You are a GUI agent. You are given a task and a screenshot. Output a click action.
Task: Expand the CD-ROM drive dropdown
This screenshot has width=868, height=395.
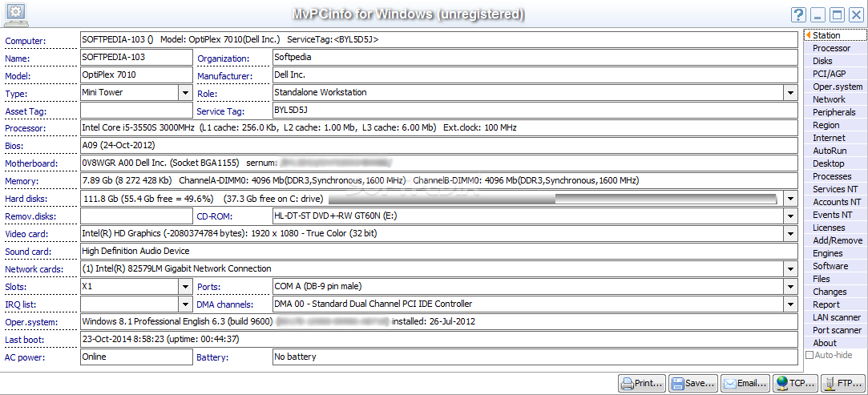(790, 216)
